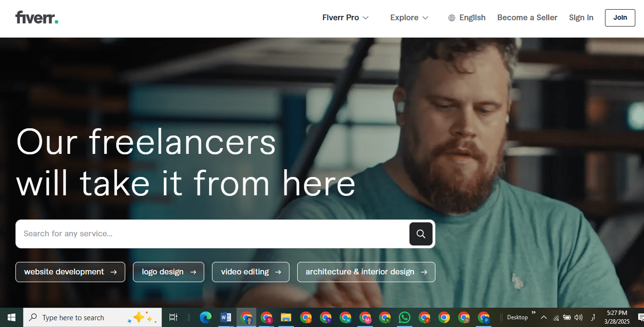
Task: Open the network Wi-Fi tray icon
Action: [x=556, y=317]
